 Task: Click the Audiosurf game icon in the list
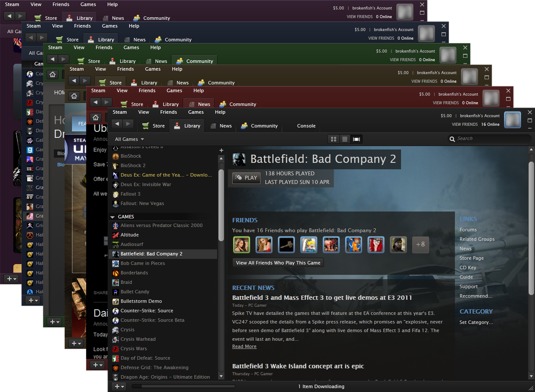click(115, 245)
